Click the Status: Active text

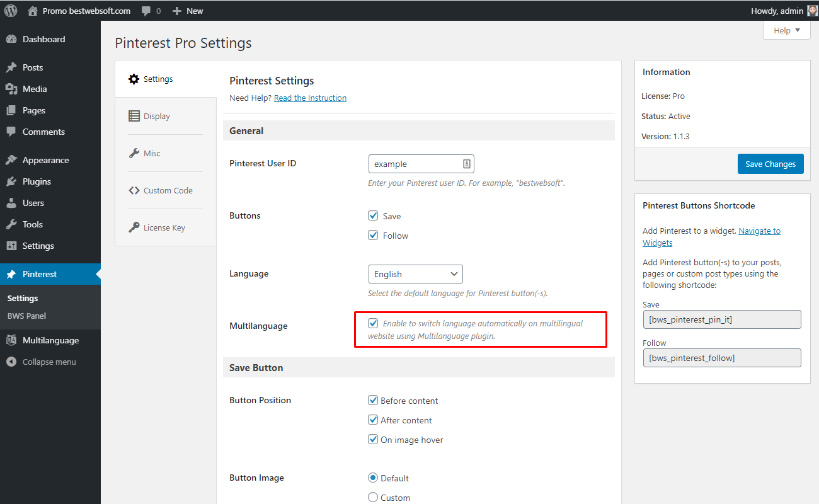tap(666, 116)
